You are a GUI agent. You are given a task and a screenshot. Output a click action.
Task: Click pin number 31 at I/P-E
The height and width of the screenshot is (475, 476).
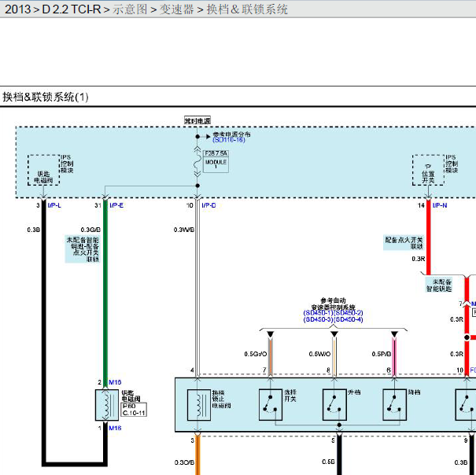pos(98,205)
